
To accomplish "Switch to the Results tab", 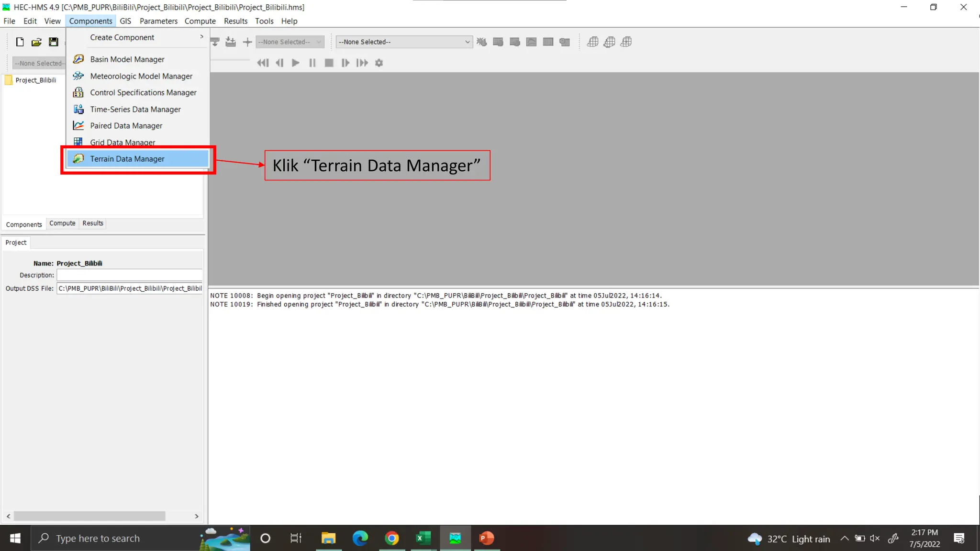I will (92, 223).
